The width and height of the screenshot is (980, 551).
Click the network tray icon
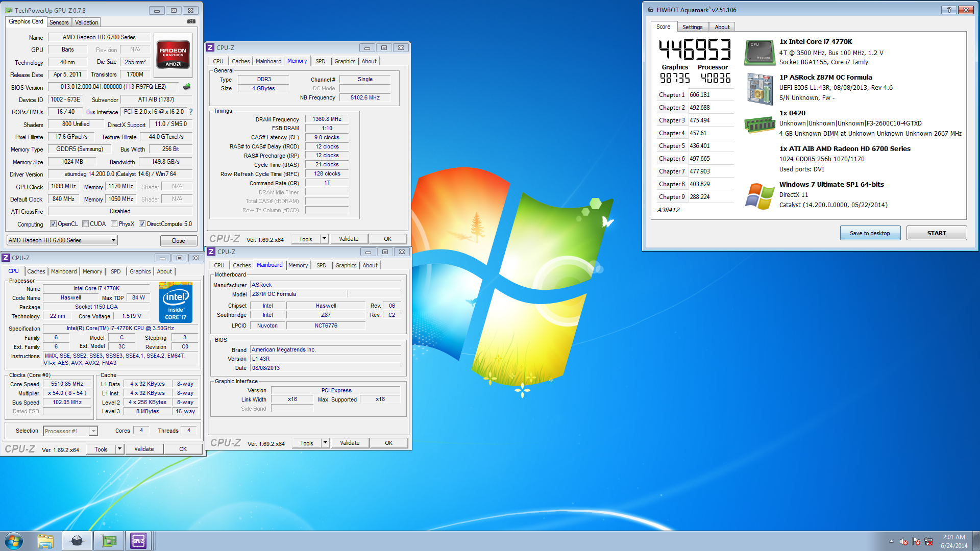pyautogui.click(x=928, y=541)
